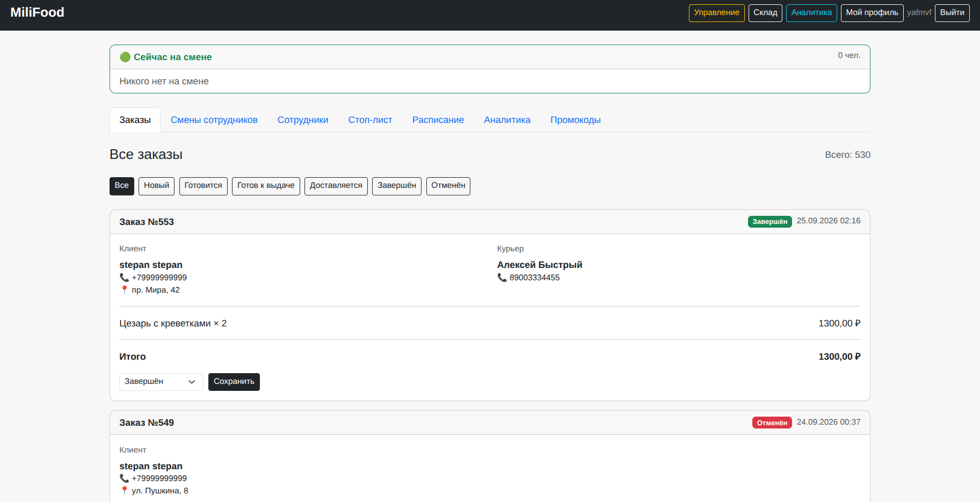
Task: Filter orders by Завершён status
Action: pos(396,186)
